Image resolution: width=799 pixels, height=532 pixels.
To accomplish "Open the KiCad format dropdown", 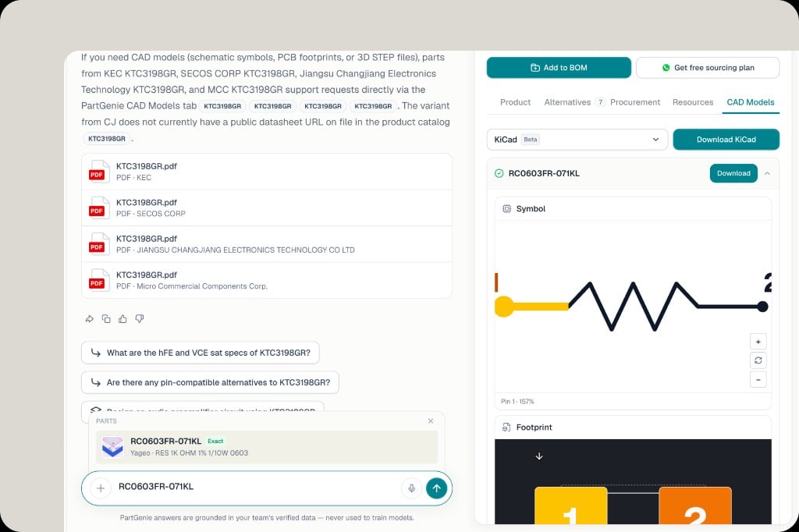I will [x=577, y=140].
